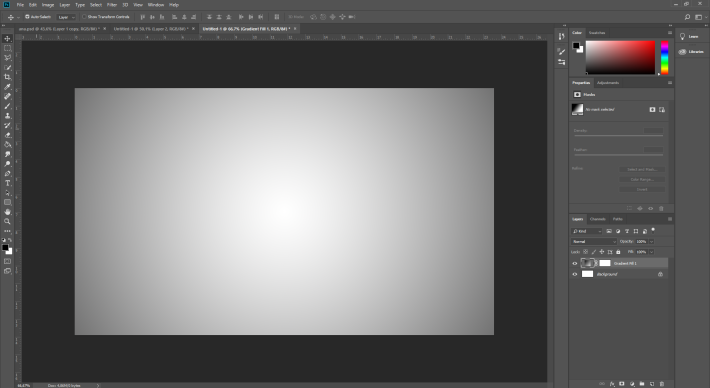
Task: Enable Show Transform Controls checkbox
Action: tap(84, 17)
